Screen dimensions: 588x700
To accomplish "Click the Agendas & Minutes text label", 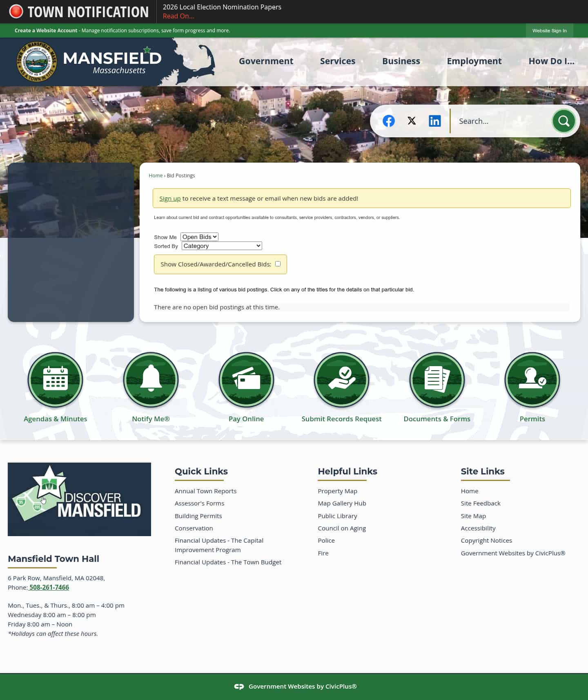I will pos(56,419).
